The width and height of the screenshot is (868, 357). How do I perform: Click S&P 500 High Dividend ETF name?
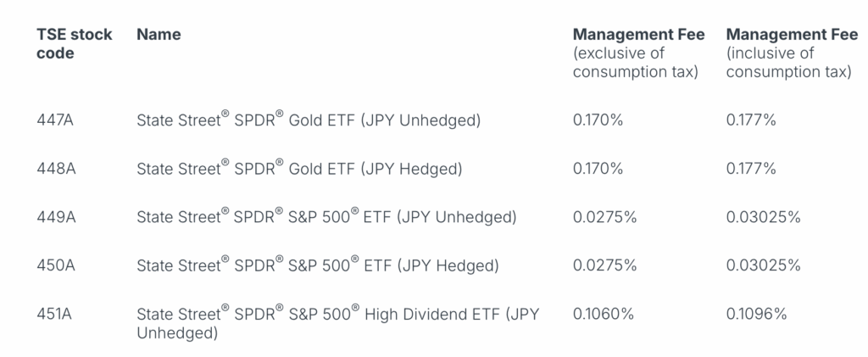coord(338,323)
